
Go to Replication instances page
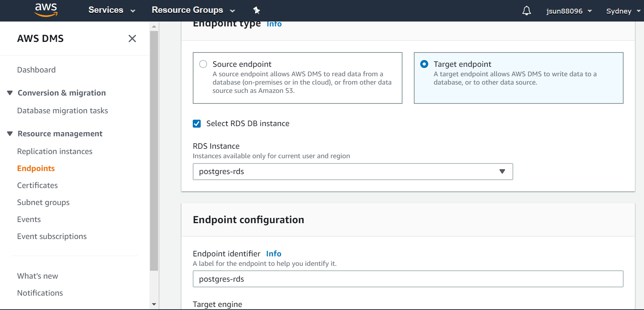55,151
